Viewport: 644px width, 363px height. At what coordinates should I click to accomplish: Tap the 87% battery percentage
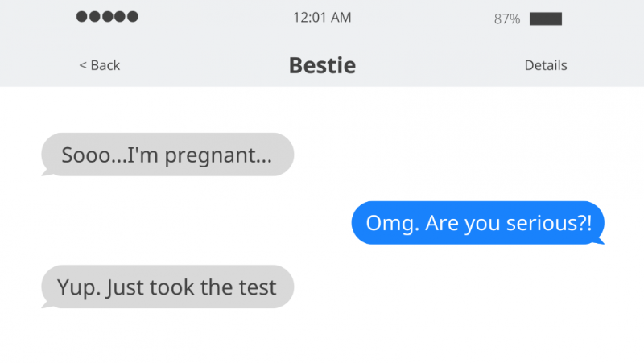coord(507,19)
